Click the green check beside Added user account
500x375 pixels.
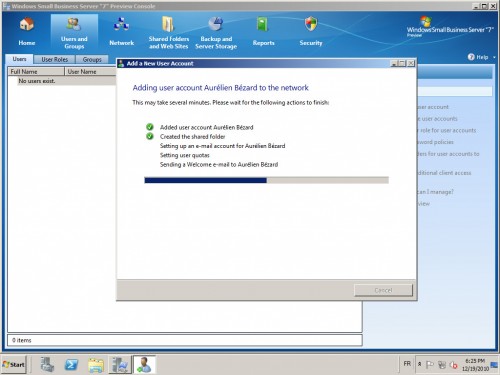click(150, 127)
